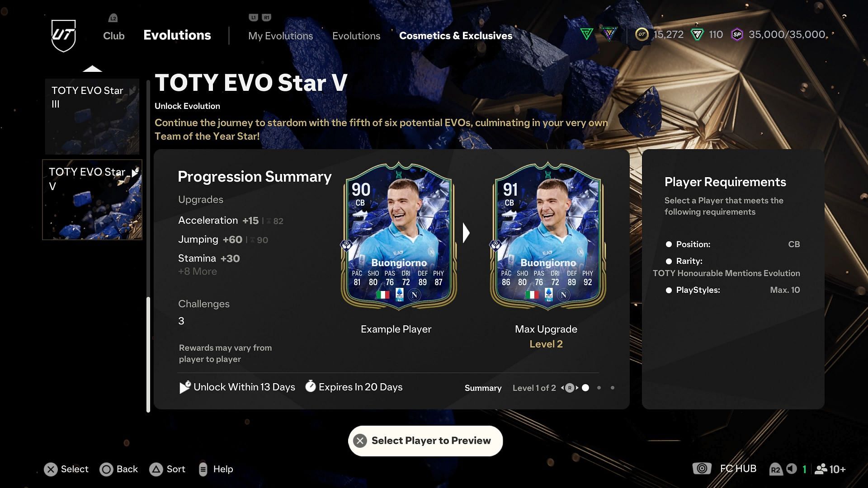Expand the +8 More upgrades

pos(198,272)
